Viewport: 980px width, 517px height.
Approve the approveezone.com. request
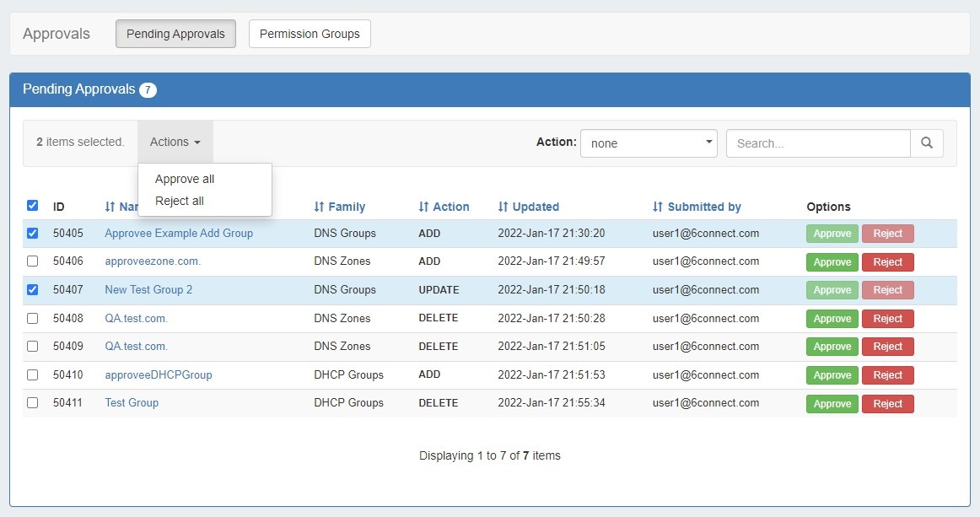(832, 262)
